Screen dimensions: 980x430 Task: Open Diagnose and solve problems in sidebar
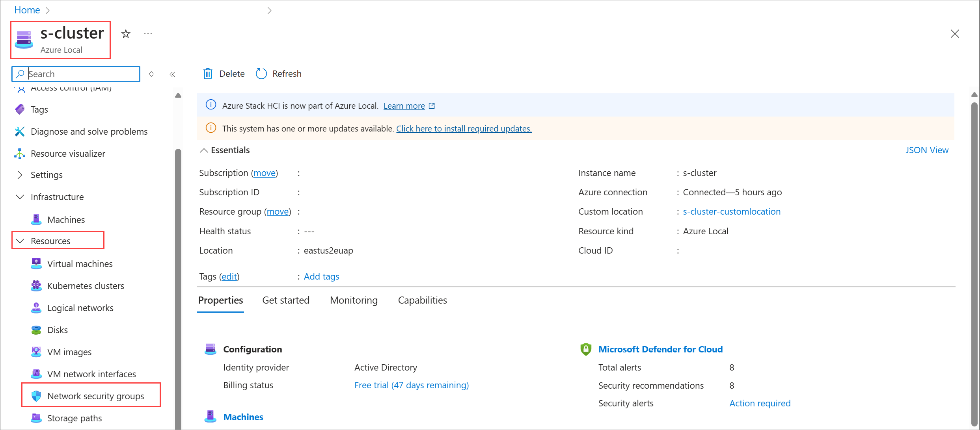tap(89, 132)
